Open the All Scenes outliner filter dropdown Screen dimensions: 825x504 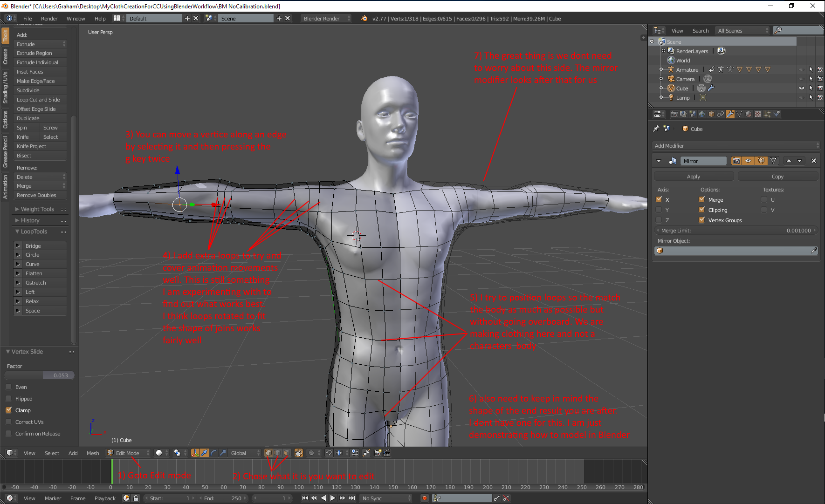tap(742, 30)
